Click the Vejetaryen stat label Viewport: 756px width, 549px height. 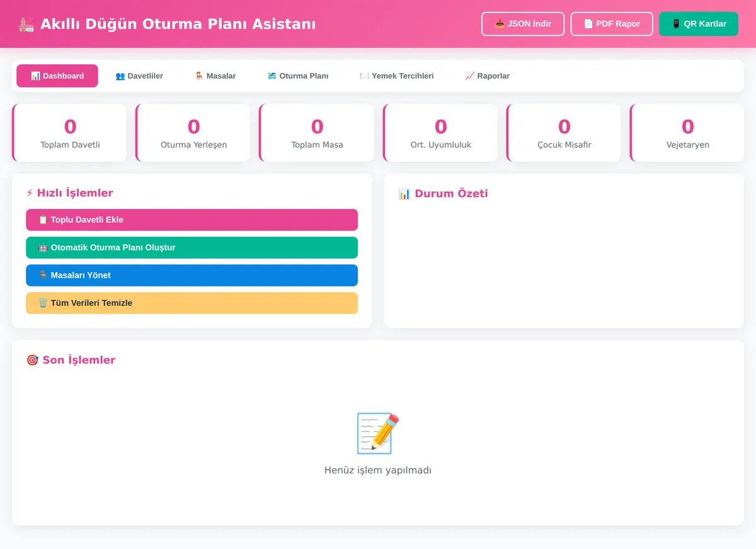coord(688,145)
